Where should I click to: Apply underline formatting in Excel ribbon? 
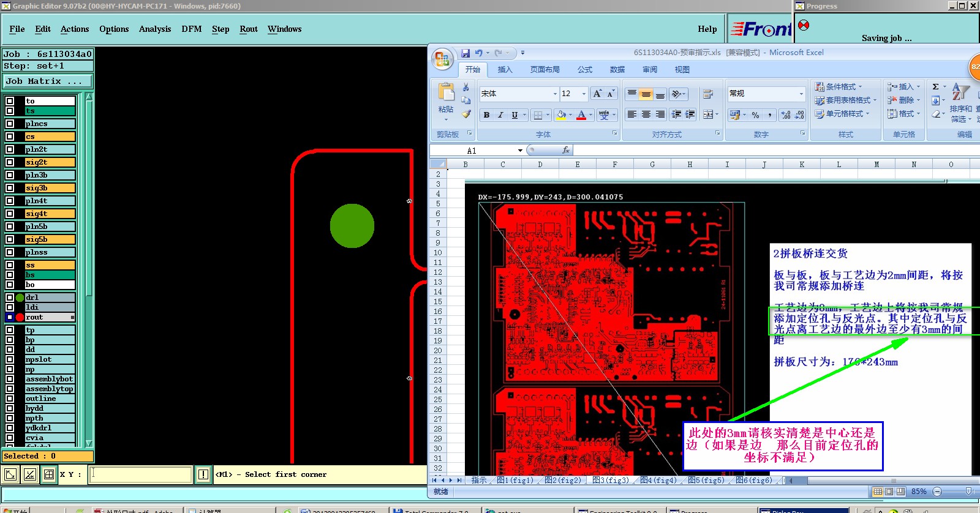[x=514, y=114]
